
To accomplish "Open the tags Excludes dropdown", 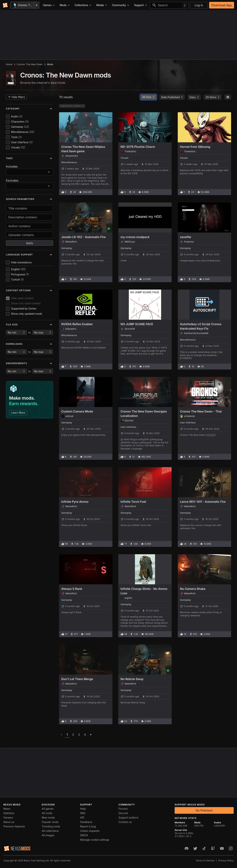I will [29, 186].
